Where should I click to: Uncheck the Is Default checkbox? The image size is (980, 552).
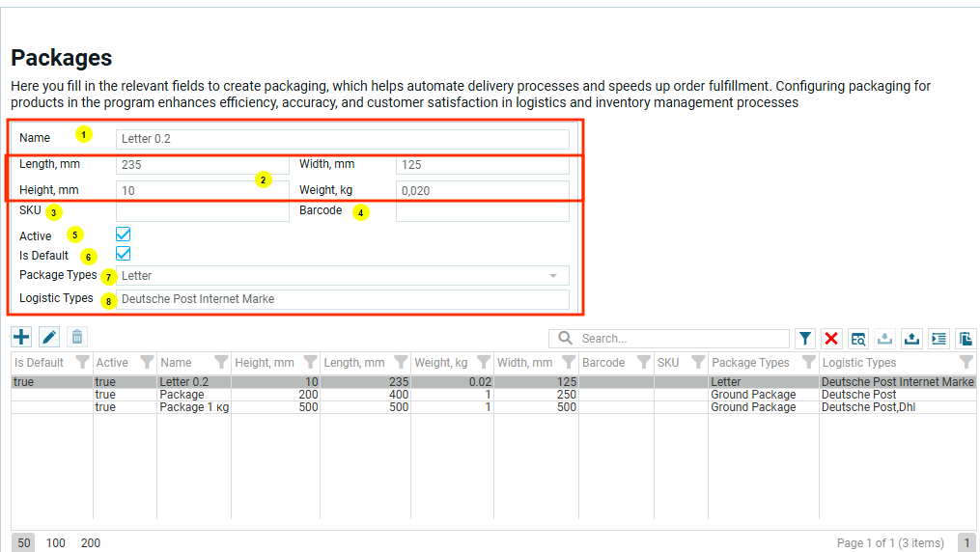pos(123,254)
